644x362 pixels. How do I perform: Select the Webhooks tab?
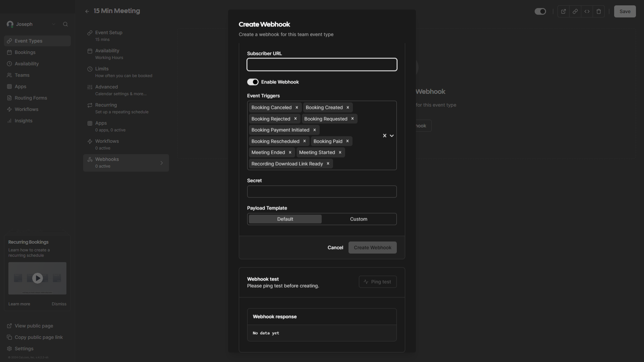click(x=126, y=163)
